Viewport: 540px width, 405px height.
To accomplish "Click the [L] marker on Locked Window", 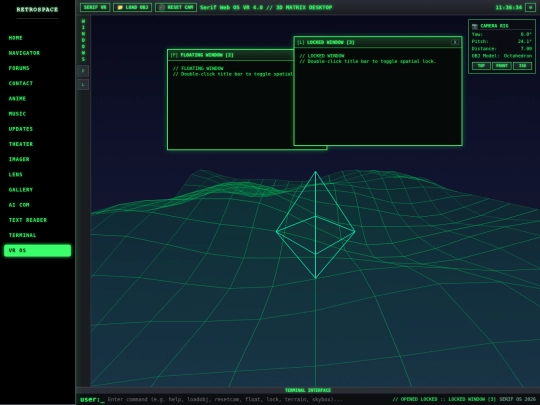I will coord(301,42).
